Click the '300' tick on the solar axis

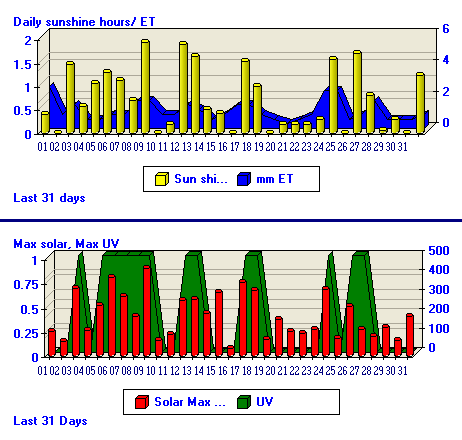tap(439, 289)
